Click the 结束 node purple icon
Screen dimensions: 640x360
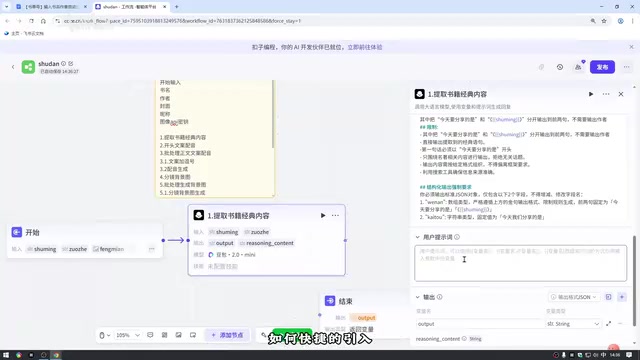pyautogui.click(x=330, y=301)
